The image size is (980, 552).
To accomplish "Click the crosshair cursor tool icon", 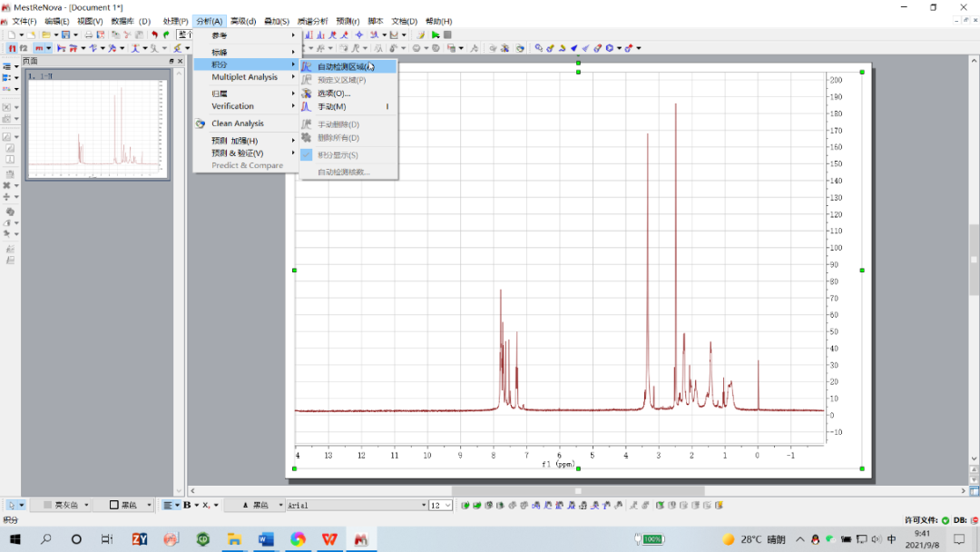I will pos(358,35).
